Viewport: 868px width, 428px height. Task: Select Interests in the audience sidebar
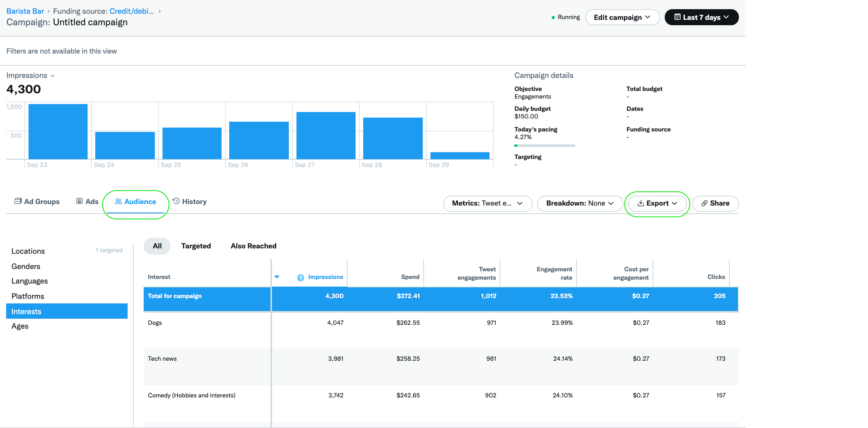(67, 311)
